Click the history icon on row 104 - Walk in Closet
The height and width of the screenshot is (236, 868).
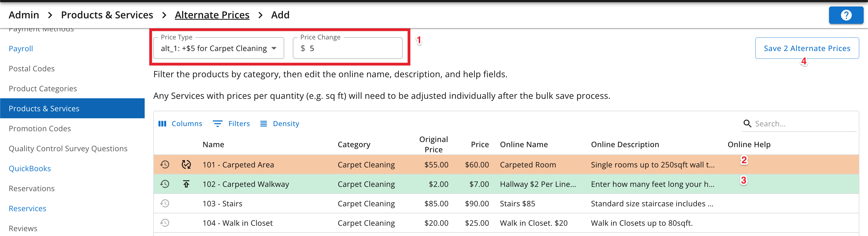164,223
